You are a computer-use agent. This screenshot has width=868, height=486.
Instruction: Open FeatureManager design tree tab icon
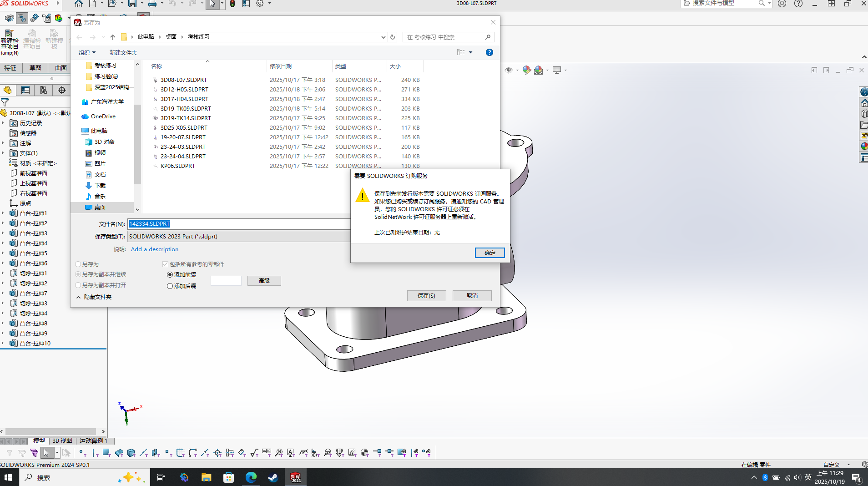(x=7, y=90)
